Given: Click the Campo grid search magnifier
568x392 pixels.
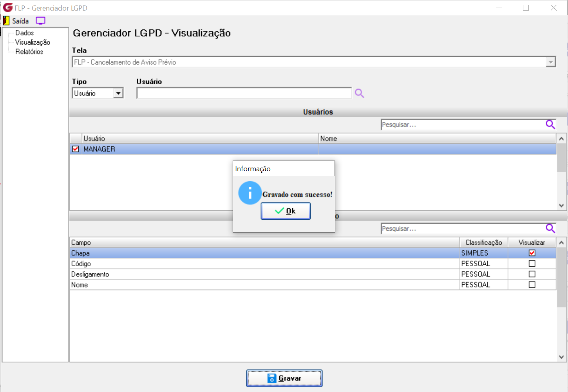Looking at the screenshot, I should 550,228.
